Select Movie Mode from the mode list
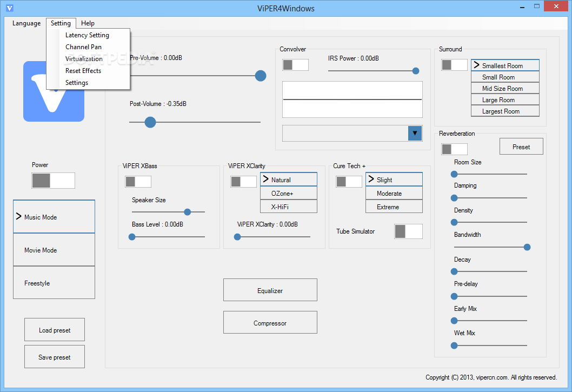The image size is (572, 392). tap(54, 250)
